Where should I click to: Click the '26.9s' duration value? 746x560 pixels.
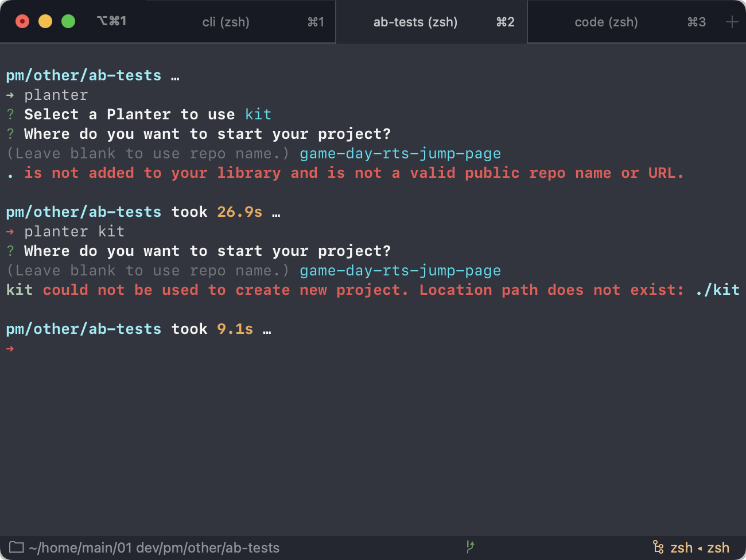tap(239, 212)
